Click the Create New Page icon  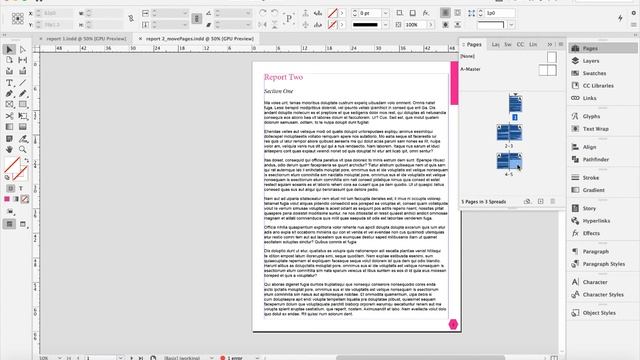pos(540,201)
